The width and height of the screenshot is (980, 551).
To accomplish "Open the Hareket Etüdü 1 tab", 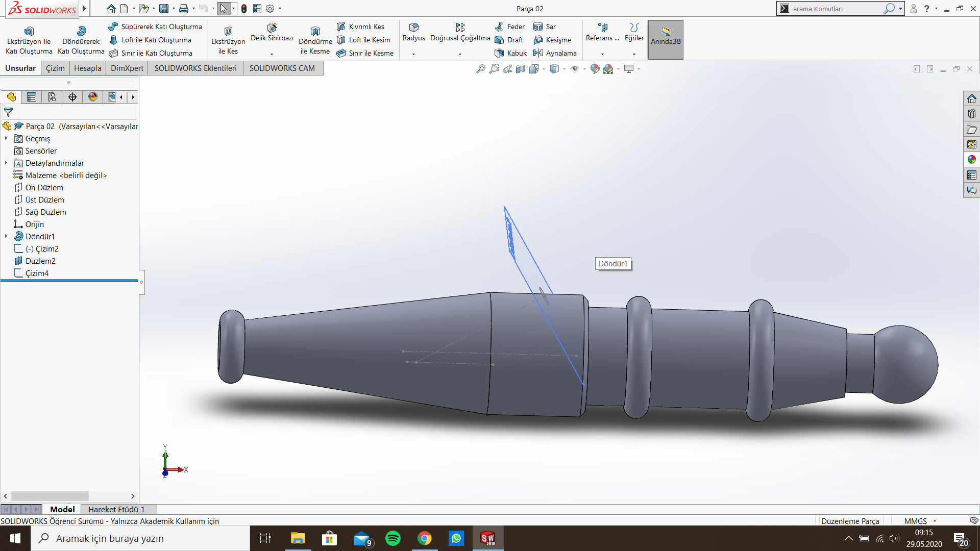I will coord(116,509).
